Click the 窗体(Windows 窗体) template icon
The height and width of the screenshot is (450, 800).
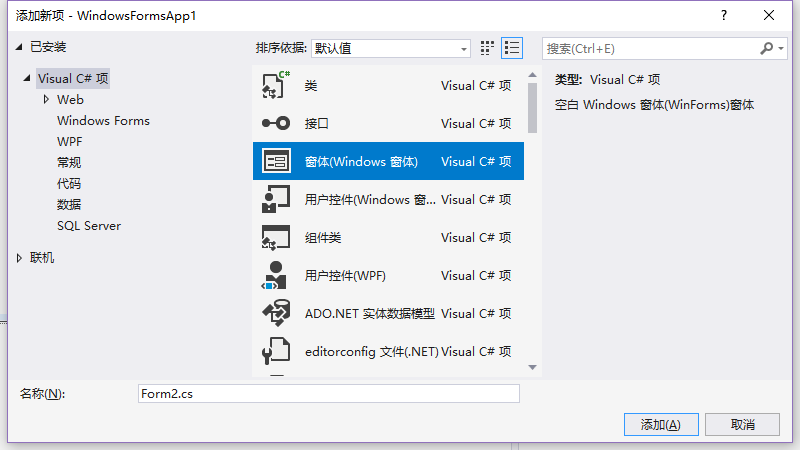click(276, 161)
